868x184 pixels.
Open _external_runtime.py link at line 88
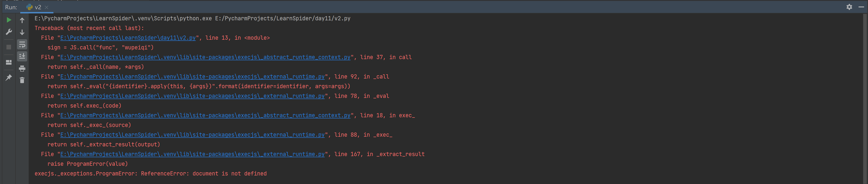point(192,135)
